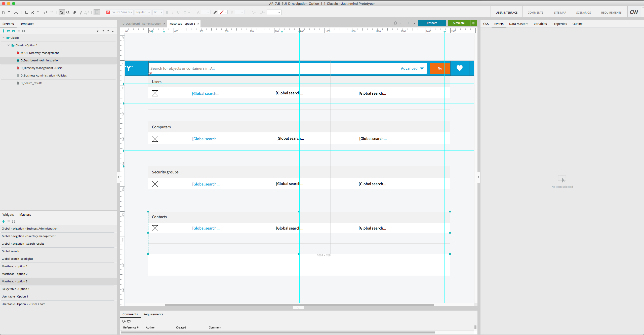Open the Outline panel tab
This screenshot has height=335, width=644.
click(x=577, y=24)
